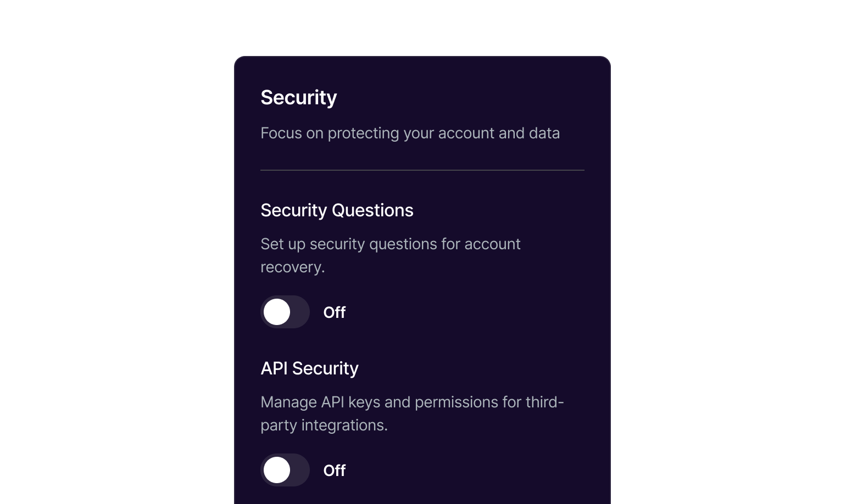This screenshot has width=846, height=504.
Task: Click the dark track of Security Questions switch
Action: [x=300, y=312]
